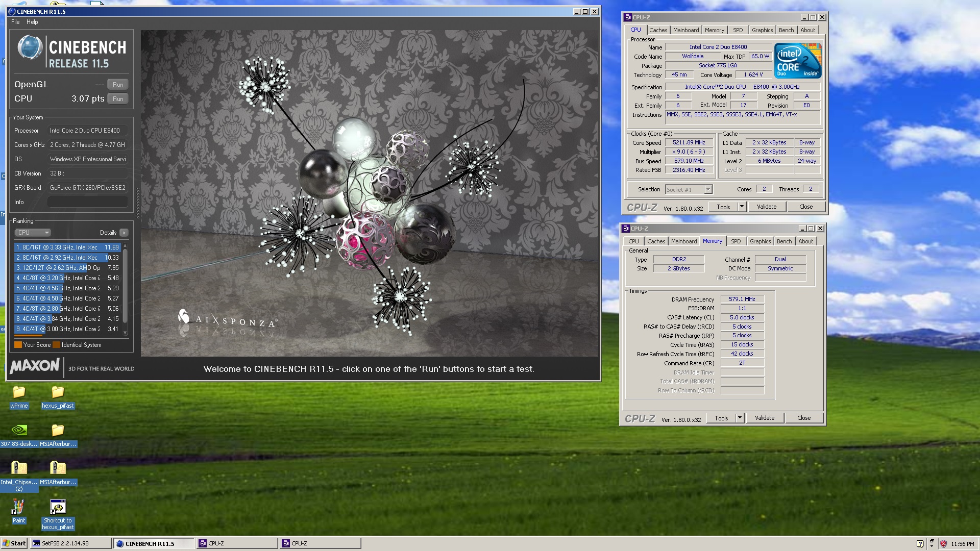Viewport: 980px width, 551px height.
Task: Open Tools dropdown arrow in upper CPU-Z
Action: coord(742,207)
